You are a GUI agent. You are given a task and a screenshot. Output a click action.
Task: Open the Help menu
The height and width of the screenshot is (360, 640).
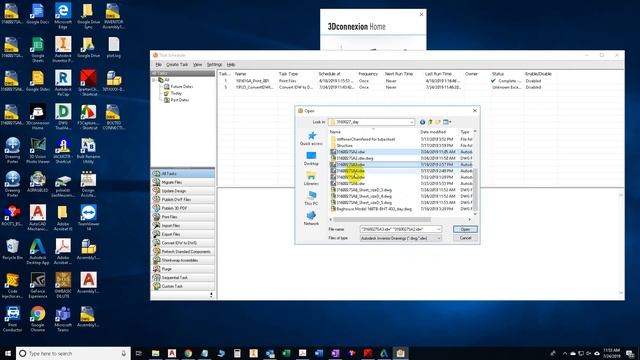point(231,64)
